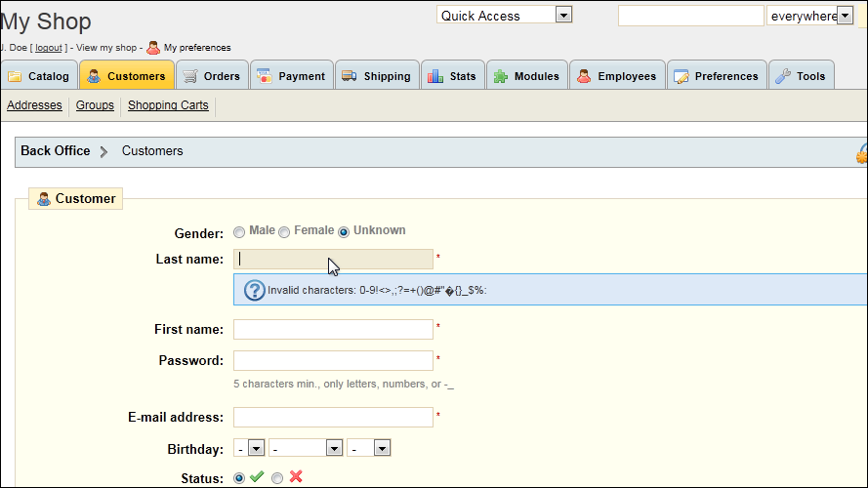Click the Stats bar chart icon
The image size is (868, 488).
[x=435, y=76]
